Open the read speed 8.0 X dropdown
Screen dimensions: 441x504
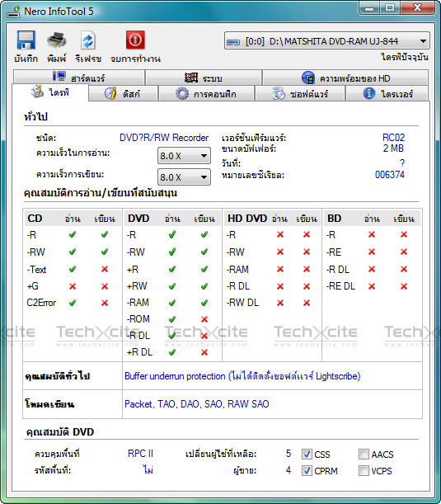point(184,156)
